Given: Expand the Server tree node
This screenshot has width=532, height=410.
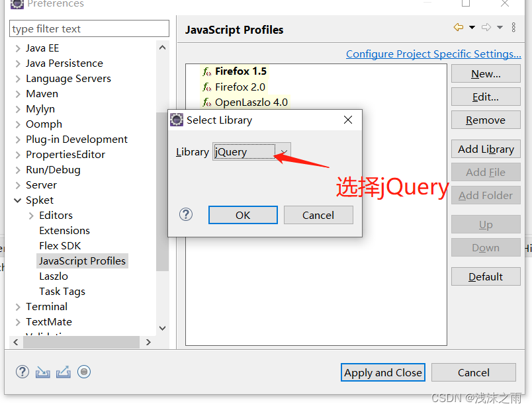Looking at the screenshot, I should point(18,185).
